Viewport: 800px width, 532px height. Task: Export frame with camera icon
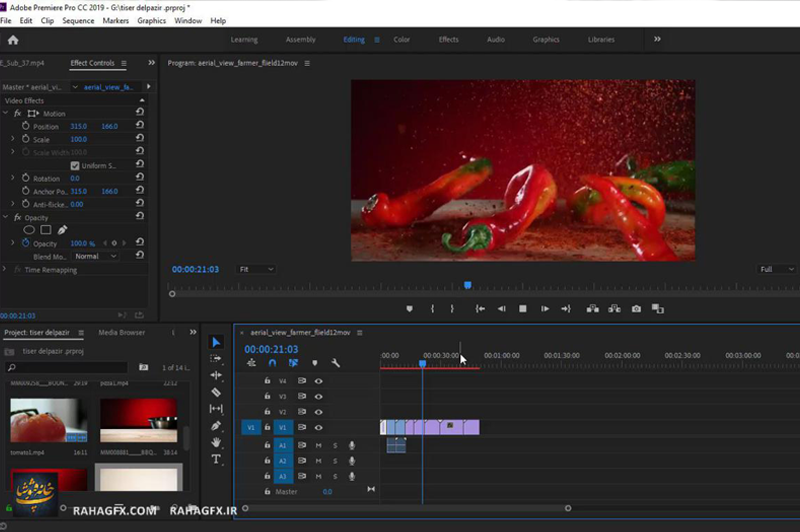click(x=636, y=309)
